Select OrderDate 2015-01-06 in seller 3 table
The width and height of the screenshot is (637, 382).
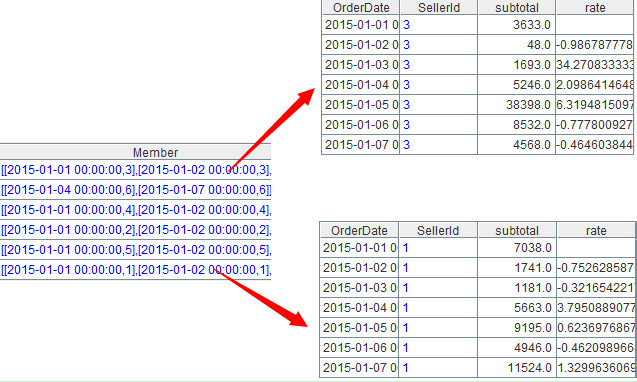tap(361, 124)
